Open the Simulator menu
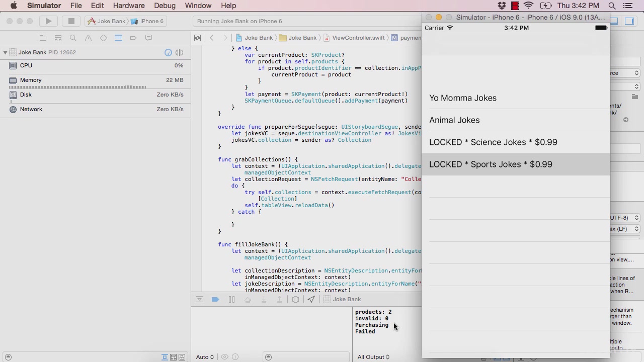This screenshot has width=644, height=362. (x=44, y=6)
